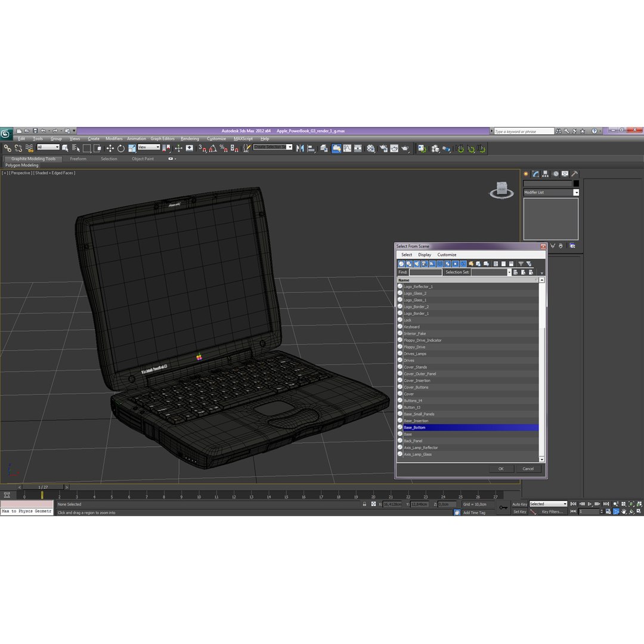The image size is (644, 644).
Task: Open Key Filters button
Action: tap(552, 512)
